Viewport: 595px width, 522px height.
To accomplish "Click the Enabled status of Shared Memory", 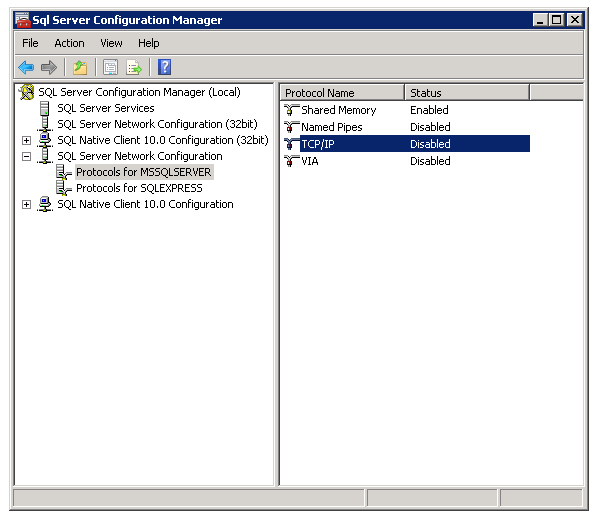I will 429,110.
